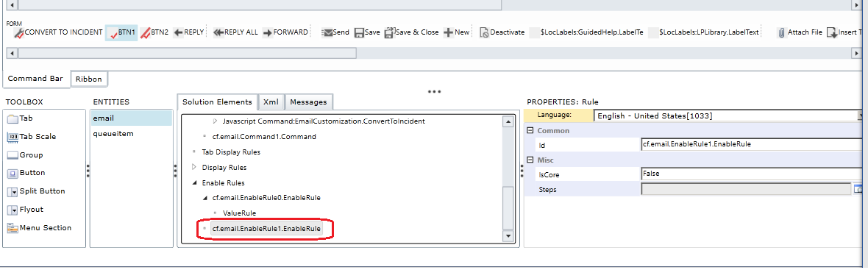Open the Language dropdown
Screen dimensions: 868x270
click(861, 116)
